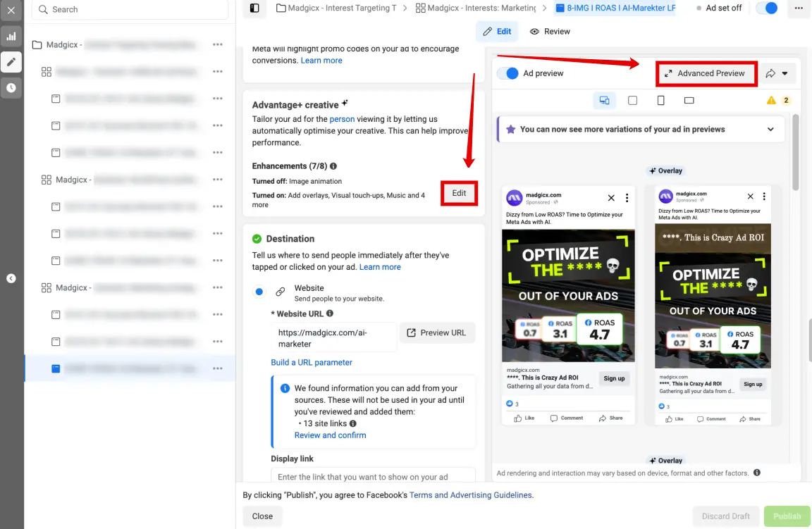812x529 pixels.
Task: Open the top-right three-dot more menu
Action: pos(799,8)
